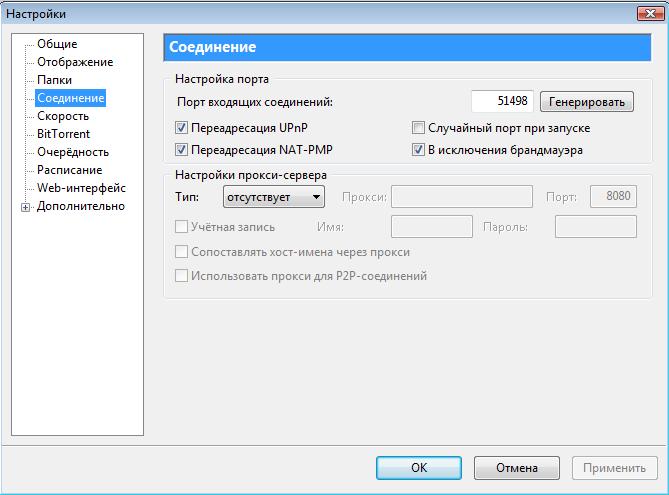
Task: Open the Web-интерфейс settings
Action: pos(81,188)
